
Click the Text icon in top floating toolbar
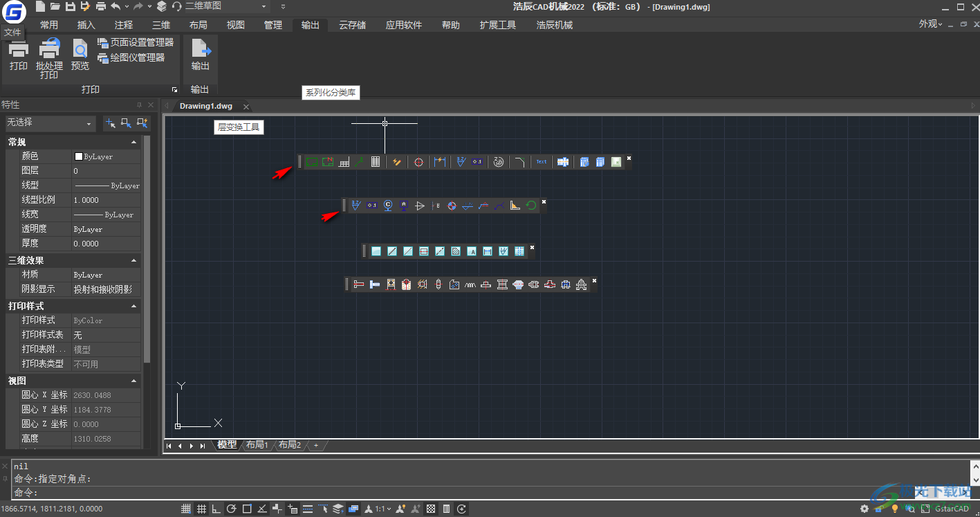coord(542,162)
